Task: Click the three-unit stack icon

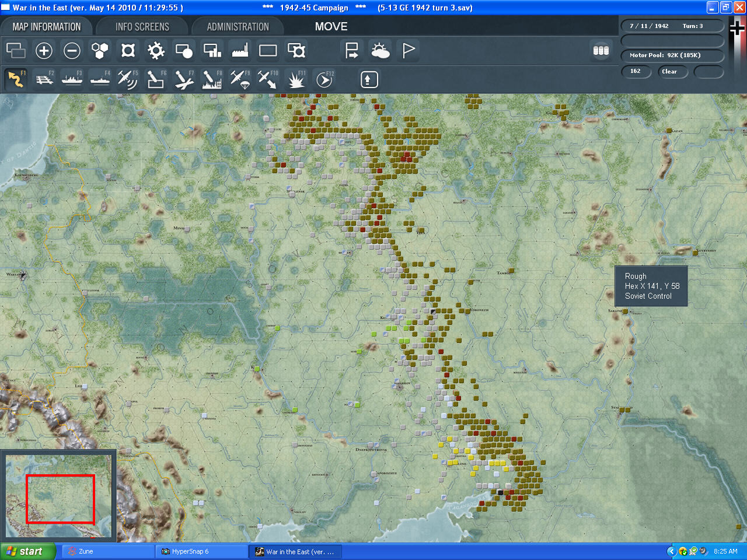Action: (x=601, y=51)
